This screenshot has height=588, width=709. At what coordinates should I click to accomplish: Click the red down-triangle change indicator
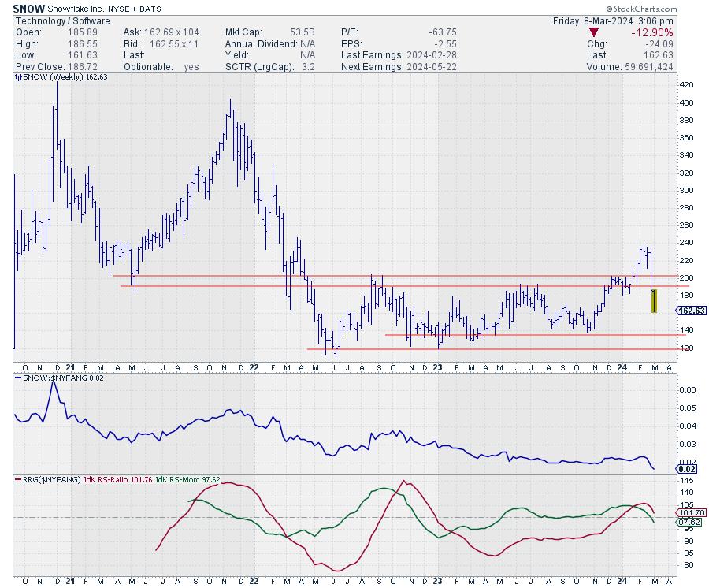click(592, 32)
